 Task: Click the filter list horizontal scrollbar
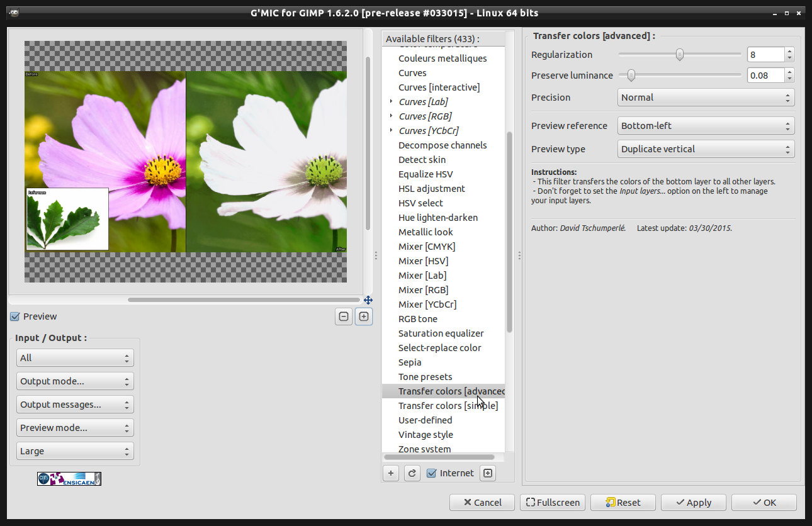(439, 457)
